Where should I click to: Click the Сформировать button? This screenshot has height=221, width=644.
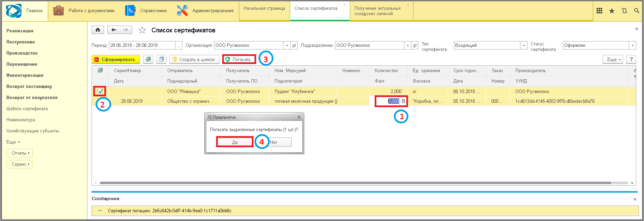pos(116,59)
